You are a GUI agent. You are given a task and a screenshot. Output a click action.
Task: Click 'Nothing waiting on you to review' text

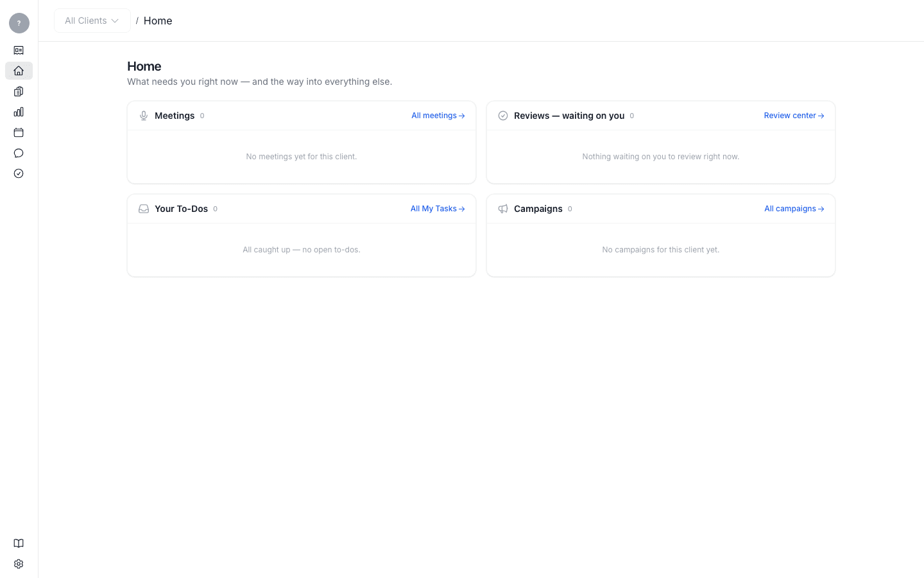point(661,157)
